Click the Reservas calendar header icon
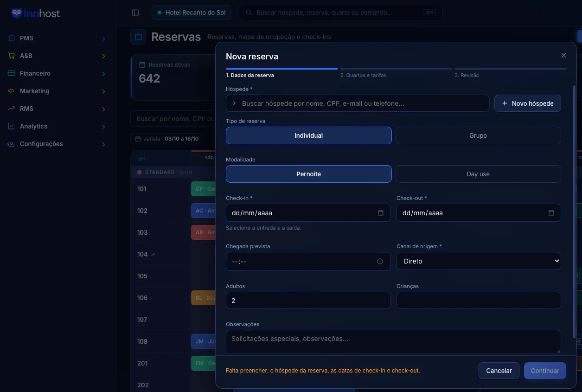Viewport: 582px width, 392px height. (x=138, y=37)
